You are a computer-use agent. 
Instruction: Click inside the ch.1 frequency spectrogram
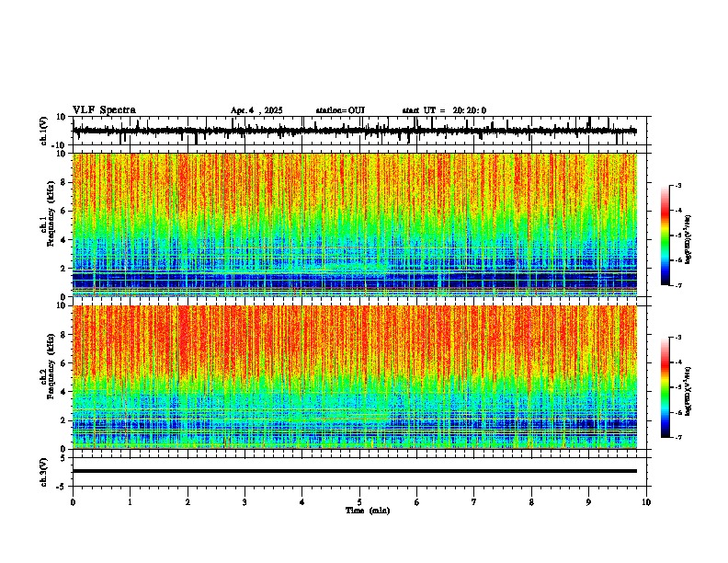[355, 224]
